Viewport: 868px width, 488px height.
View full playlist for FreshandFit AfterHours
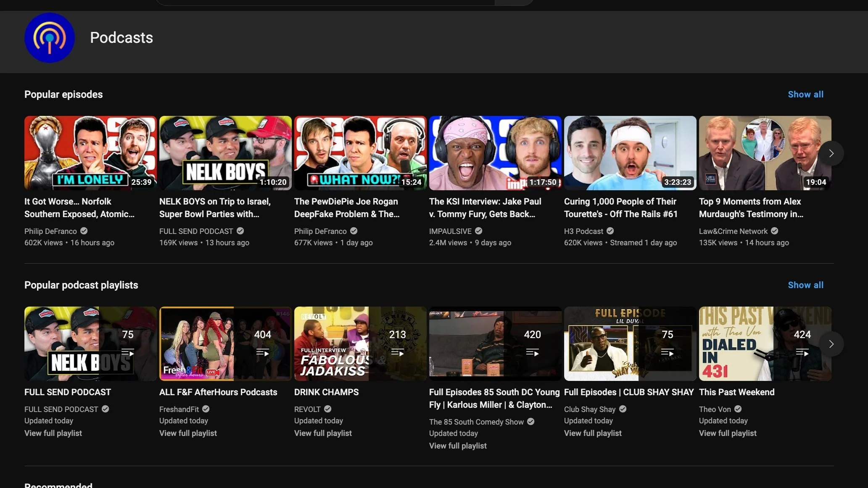pyautogui.click(x=188, y=433)
